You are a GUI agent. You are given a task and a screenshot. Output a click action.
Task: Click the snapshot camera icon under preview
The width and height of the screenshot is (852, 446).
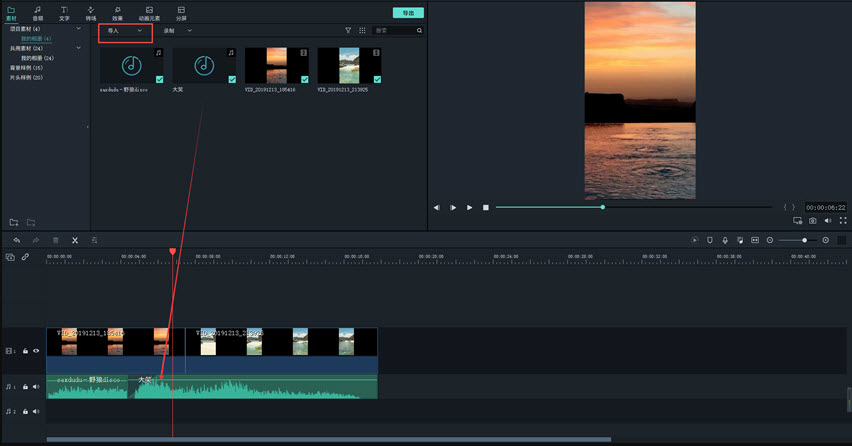point(812,220)
